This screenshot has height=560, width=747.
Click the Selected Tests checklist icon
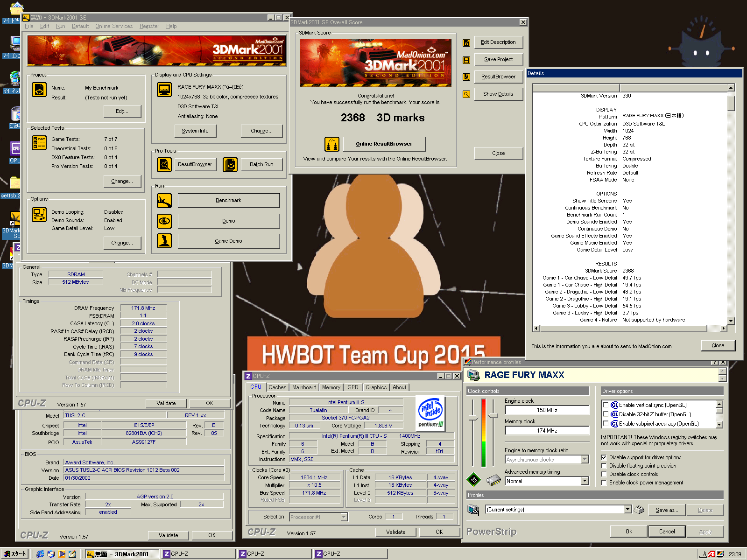pyautogui.click(x=39, y=143)
